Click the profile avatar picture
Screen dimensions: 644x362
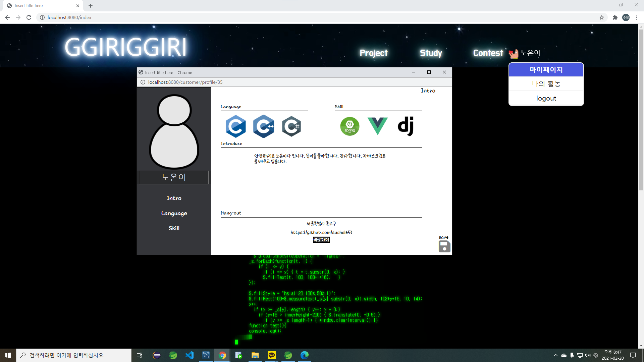174,131
